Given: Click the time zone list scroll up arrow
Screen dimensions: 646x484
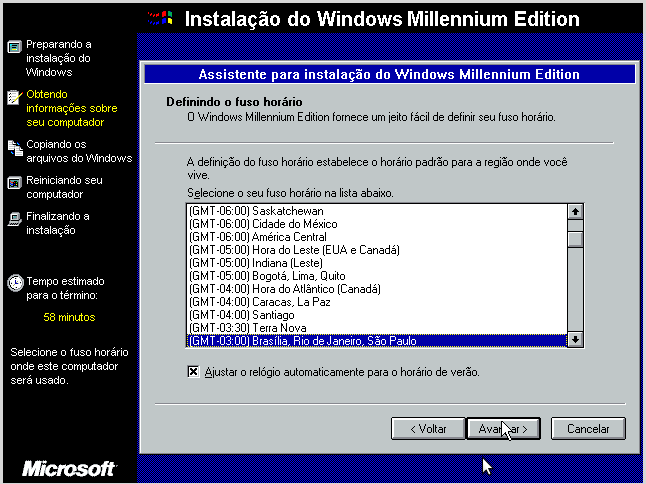Looking at the screenshot, I should (x=575, y=212).
